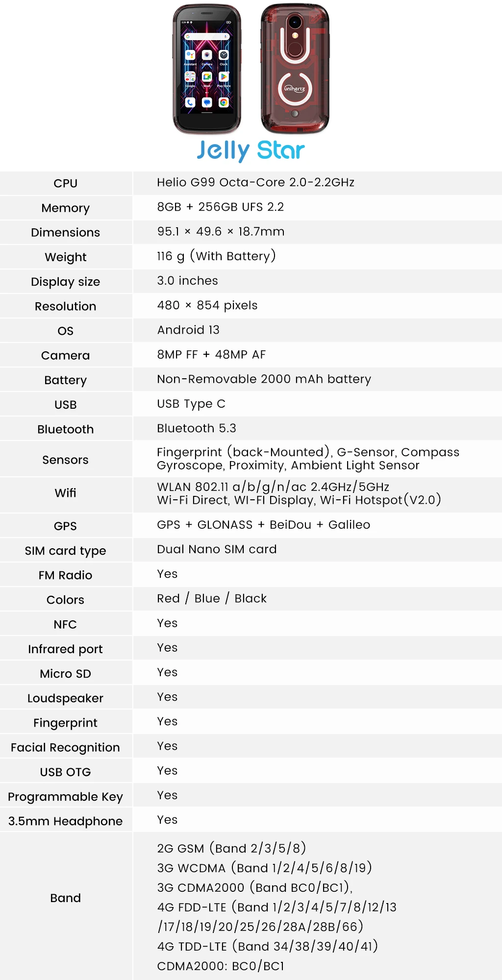Open the Camera app on phone screen
502x980 pixels.
tap(207, 56)
